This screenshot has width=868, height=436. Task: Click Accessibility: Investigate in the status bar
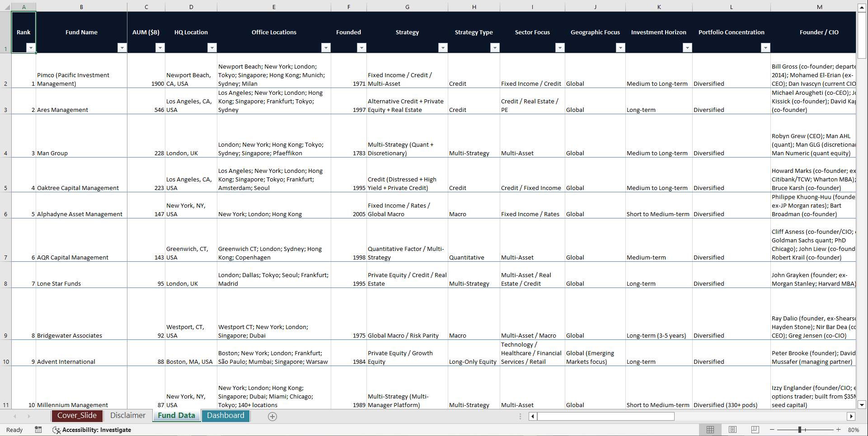tap(96, 430)
